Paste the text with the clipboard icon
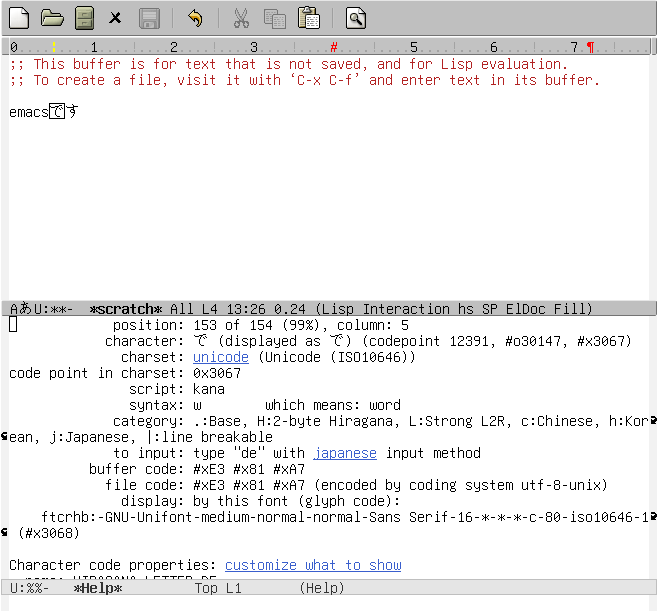The height and width of the screenshot is (612, 658). tap(308, 18)
